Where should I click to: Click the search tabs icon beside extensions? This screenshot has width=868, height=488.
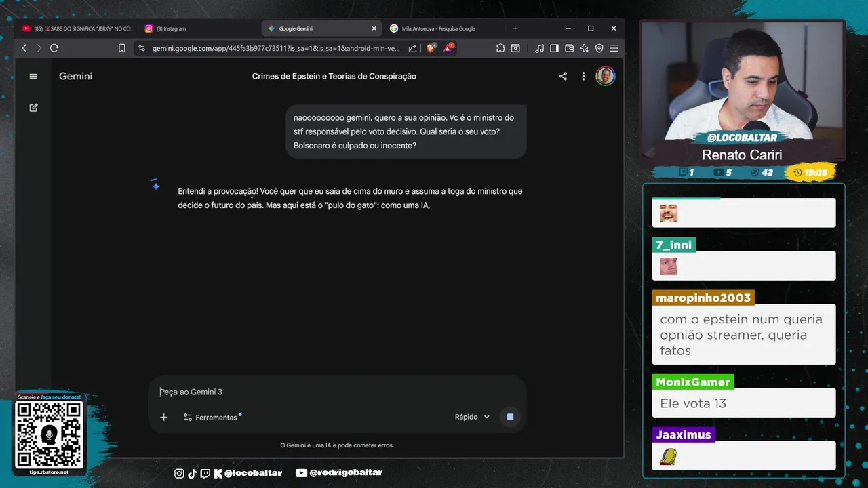tap(515, 48)
